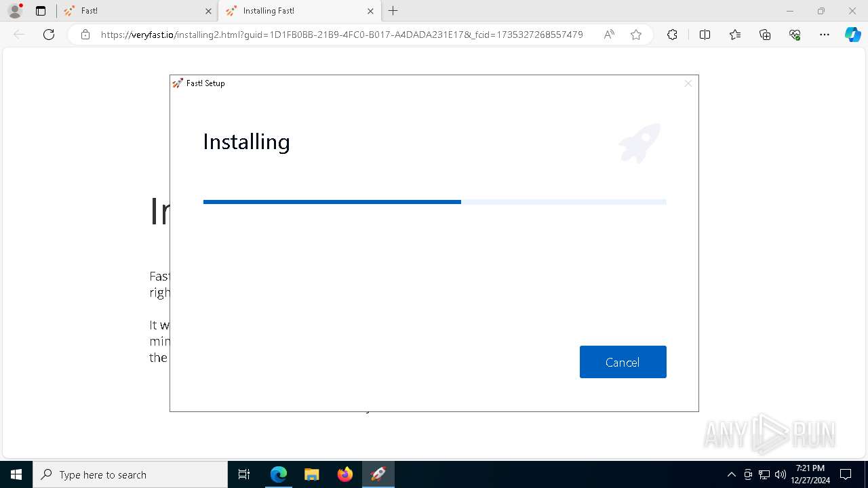Close the "Installing Fast!" tab
This screenshot has height=488, width=868.
pos(370,12)
